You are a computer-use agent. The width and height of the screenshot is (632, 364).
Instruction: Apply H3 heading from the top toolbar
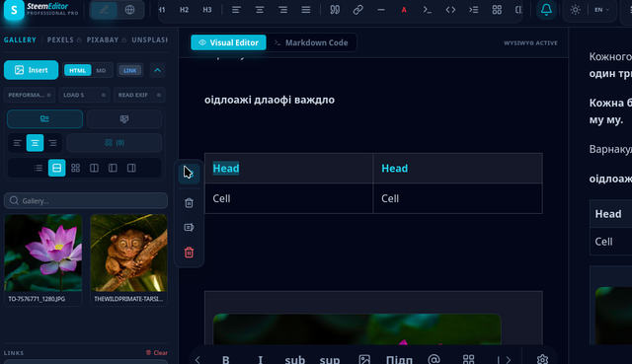pyautogui.click(x=207, y=10)
